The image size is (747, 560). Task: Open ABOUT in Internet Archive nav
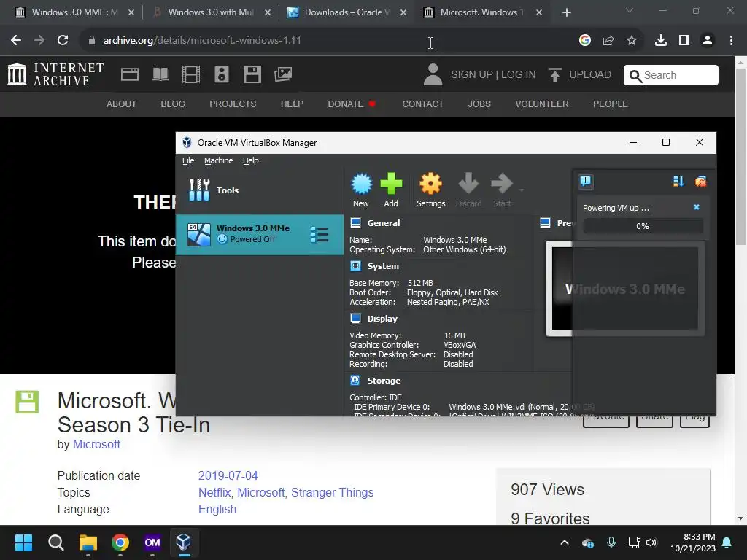coord(122,104)
